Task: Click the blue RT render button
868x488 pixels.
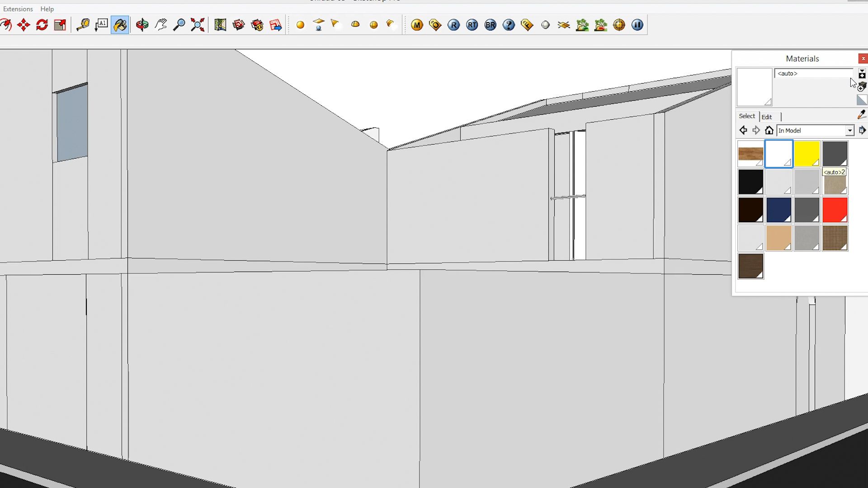Action: pyautogui.click(x=472, y=25)
